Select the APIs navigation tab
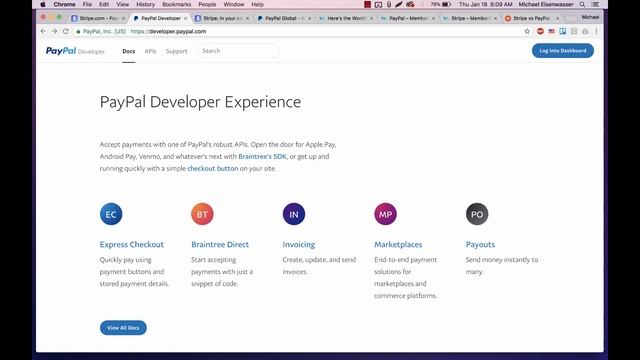640x360 pixels. pyautogui.click(x=150, y=51)
